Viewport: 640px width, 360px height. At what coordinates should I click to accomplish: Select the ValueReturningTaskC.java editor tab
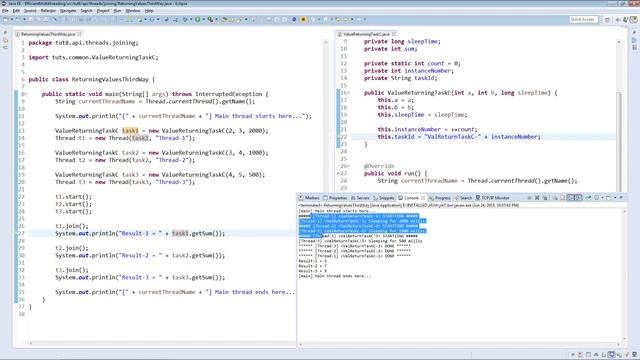tap(366, 34)
